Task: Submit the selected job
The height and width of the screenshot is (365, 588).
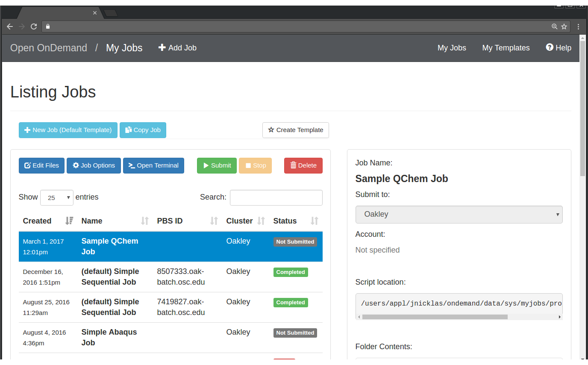Action: (217, 165)
